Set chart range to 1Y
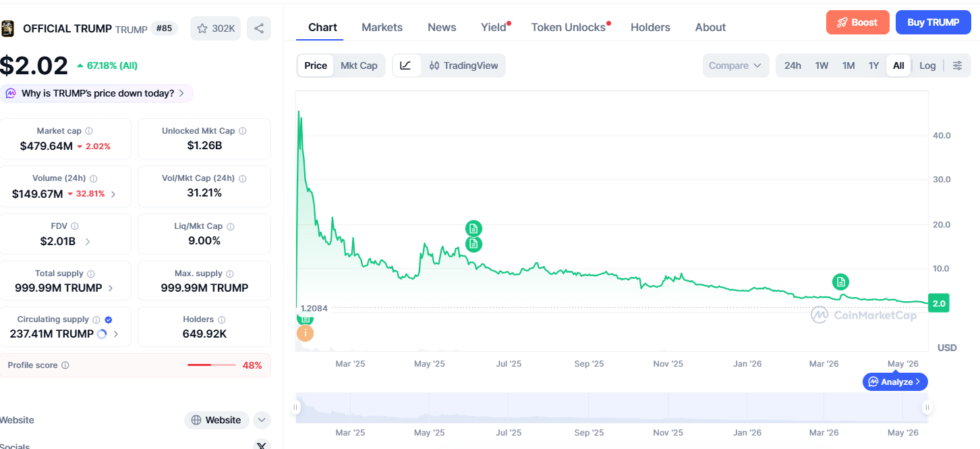The height and width of the screenshot is (449, 980). (x=873, y=65)
